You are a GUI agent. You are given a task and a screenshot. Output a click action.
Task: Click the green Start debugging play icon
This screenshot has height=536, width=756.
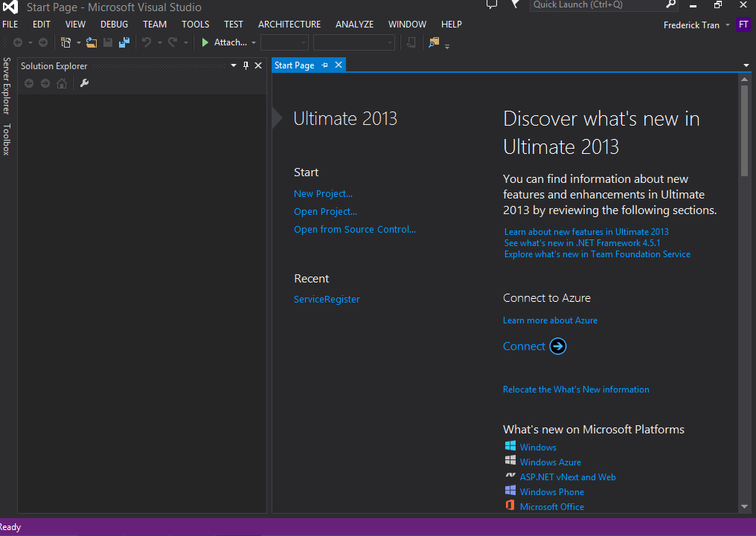(x=205, y=43)
